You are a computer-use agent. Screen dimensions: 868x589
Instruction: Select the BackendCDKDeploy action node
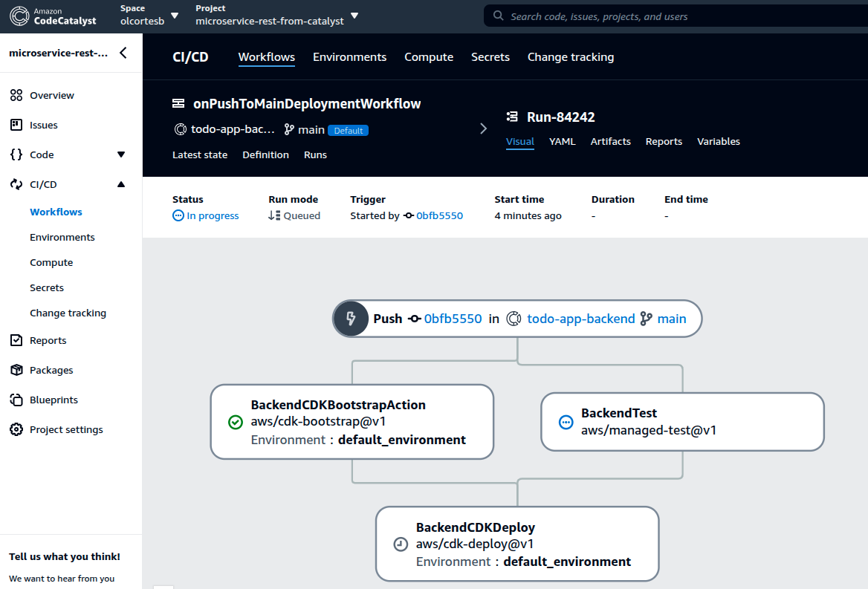click(517, 544)
